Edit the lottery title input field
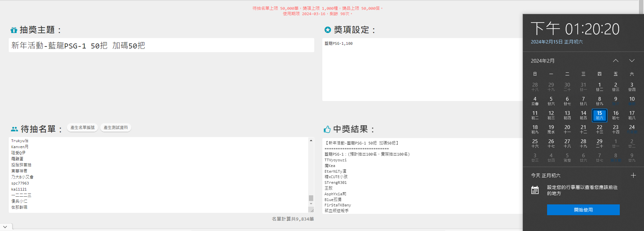Image resolution: width=644 pixels, height=231 pixels. point(162,45)
